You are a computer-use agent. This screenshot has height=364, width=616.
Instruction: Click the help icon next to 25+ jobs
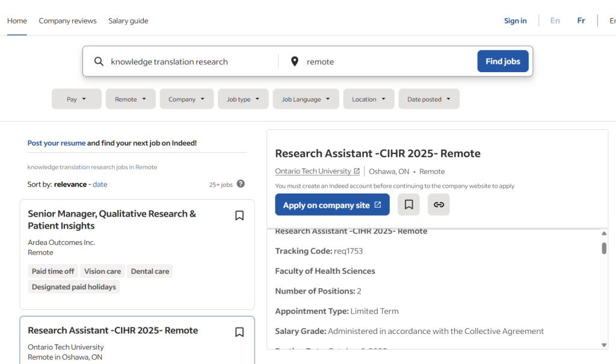tap(241, 184)
